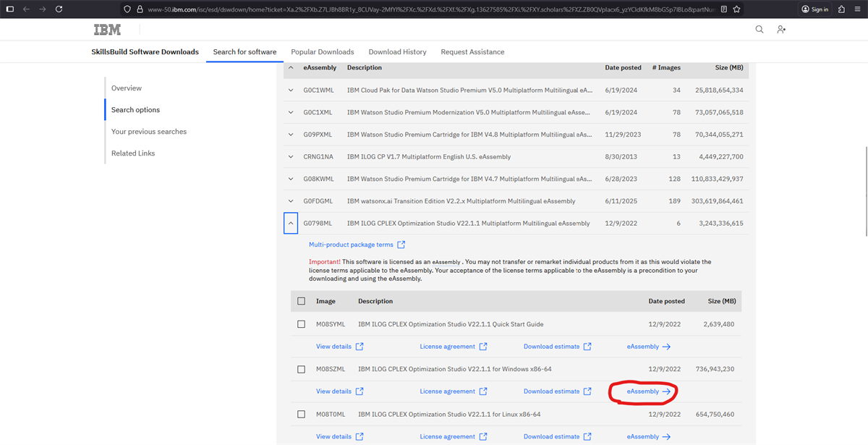Expand the G0C1WML Cloud Pak row

pyautogui.click(x=291, y=90)
